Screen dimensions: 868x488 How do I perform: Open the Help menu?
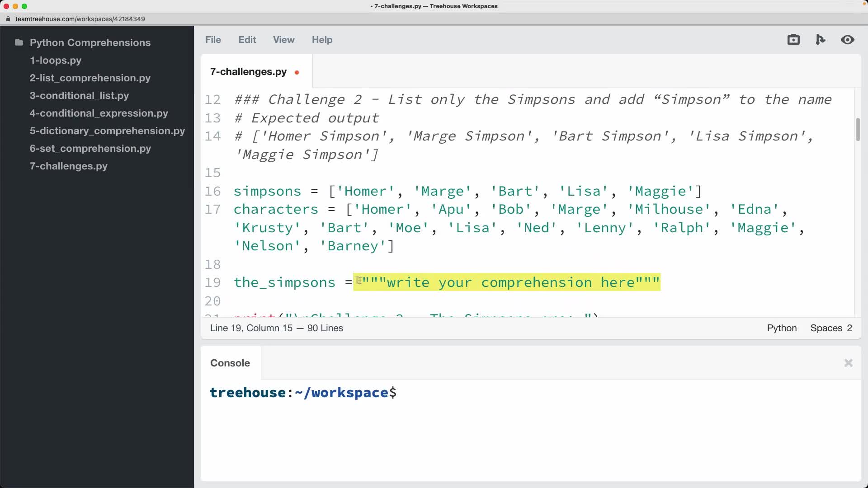322,40
